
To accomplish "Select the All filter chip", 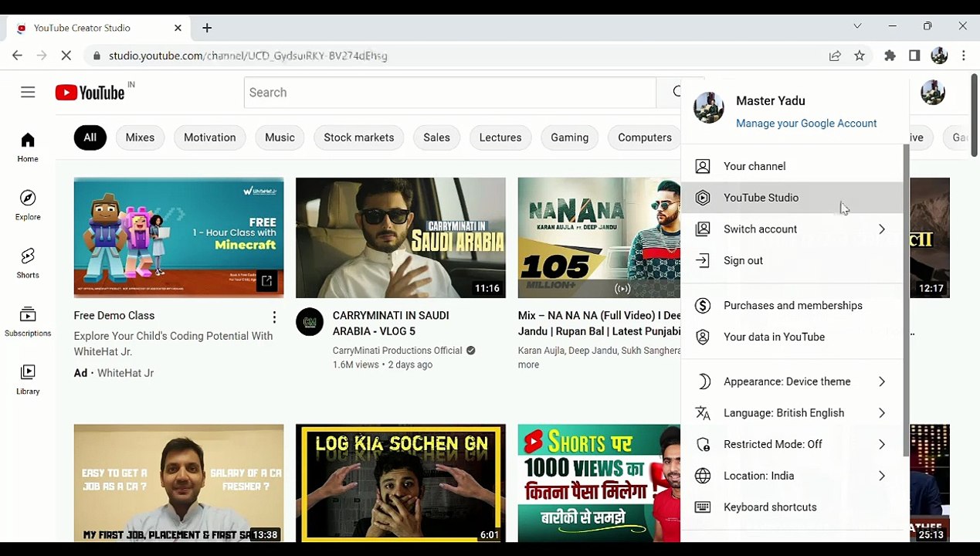I will pyautogui.click(x=90, y=137).
